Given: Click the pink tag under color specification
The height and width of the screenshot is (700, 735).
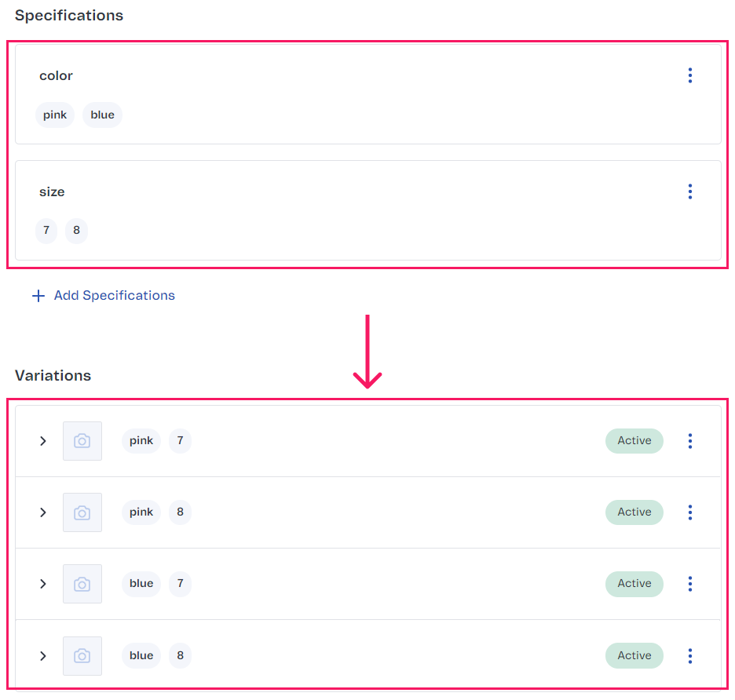Looking at the screenshot, I should click(55, 115).
